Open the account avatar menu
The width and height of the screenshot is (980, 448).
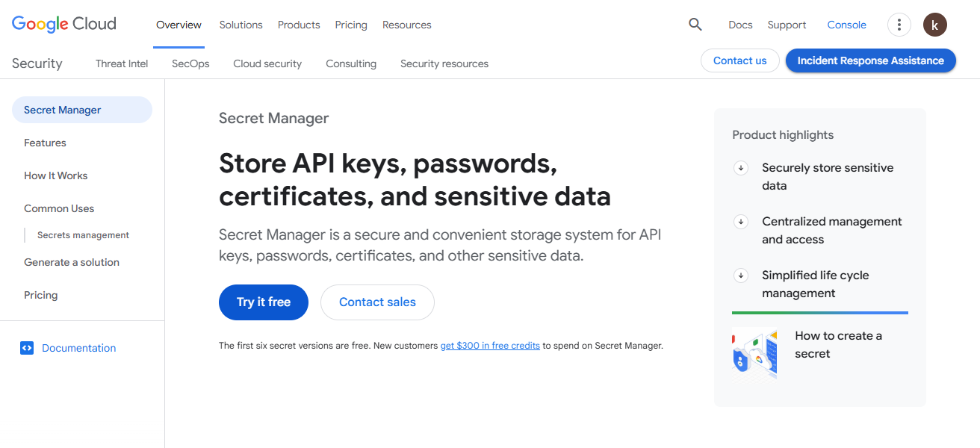click(934, 24)
